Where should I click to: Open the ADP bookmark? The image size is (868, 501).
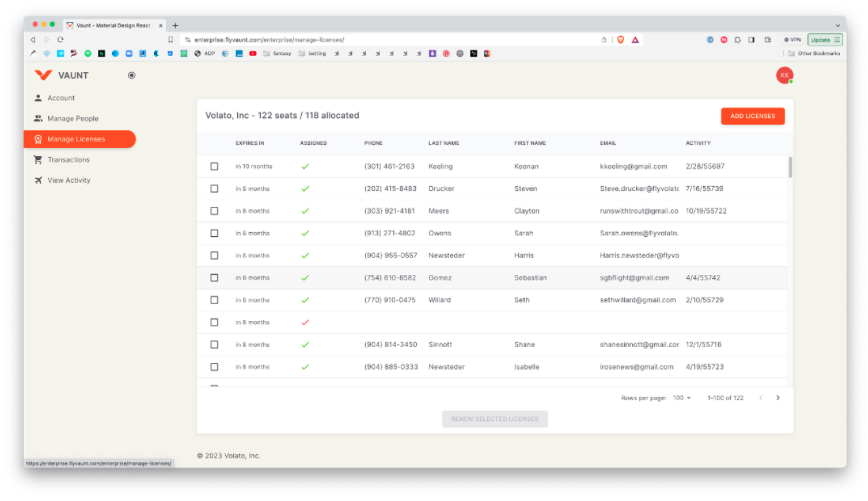click(205, 53)
